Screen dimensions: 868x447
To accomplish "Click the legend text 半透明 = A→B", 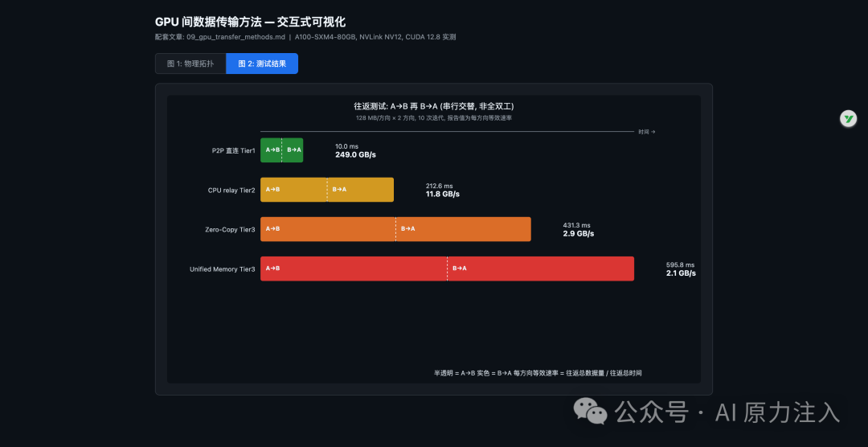I will [454, 373].
